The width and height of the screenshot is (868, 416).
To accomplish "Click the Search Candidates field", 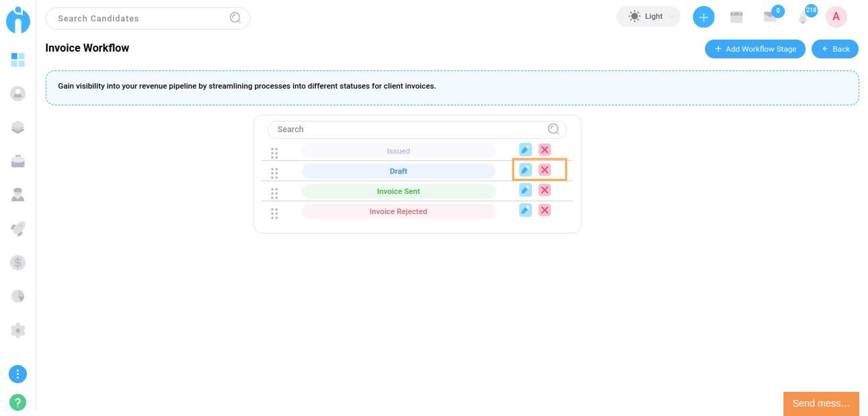I will click(x=141, y=19).
